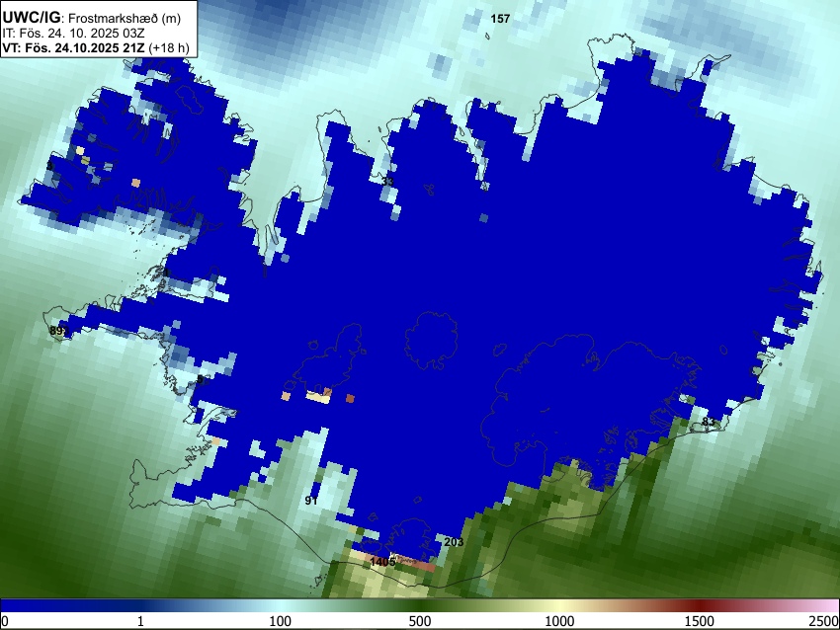Click the 893 value label on west peninsula

[x=59, y=331]
